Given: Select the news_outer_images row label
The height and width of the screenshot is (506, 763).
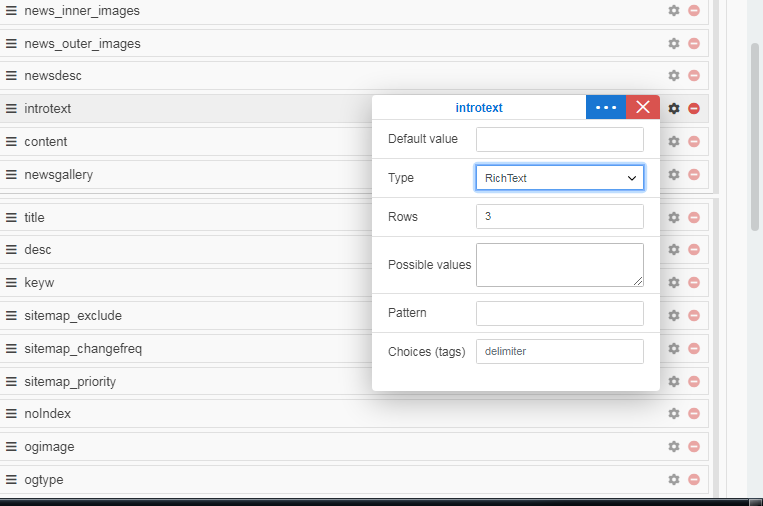Looking at the screenshot, I should 82,44.
